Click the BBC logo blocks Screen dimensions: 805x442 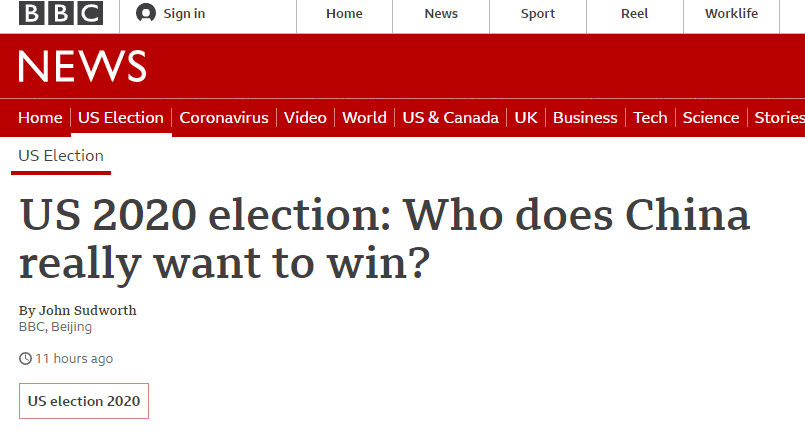(x=61, y=14)
